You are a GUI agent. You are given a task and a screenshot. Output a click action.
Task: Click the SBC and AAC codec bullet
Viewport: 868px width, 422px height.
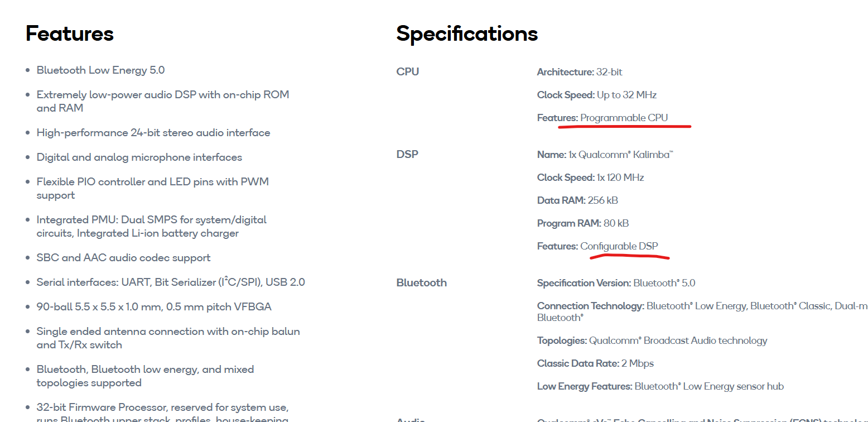[123, 258]
